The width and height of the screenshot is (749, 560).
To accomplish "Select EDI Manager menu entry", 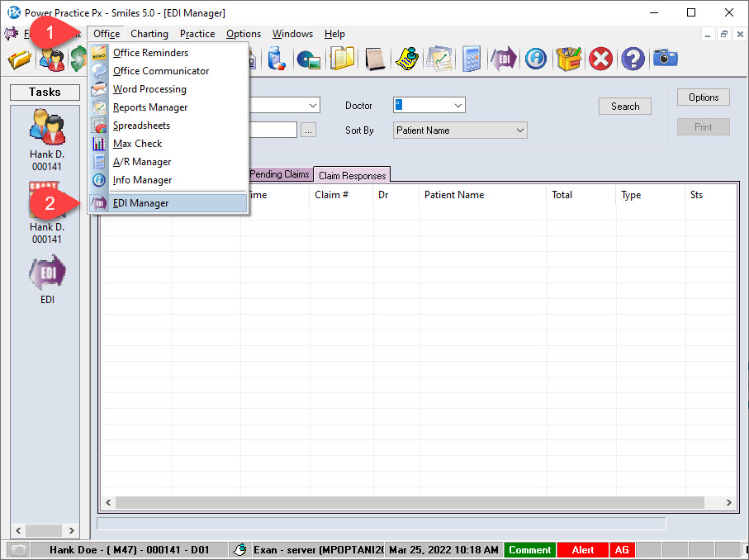I will (168, 203).
